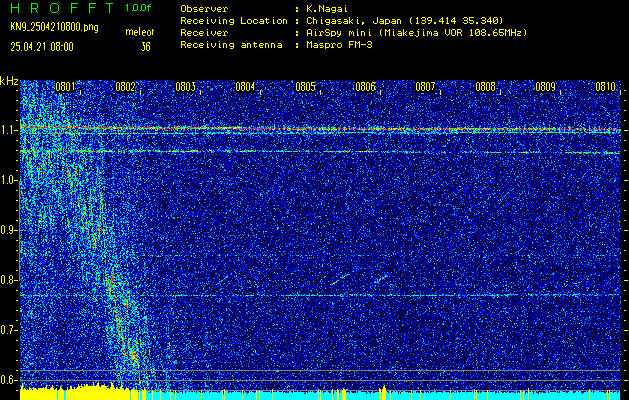Click the 0803 time marker
Screen dimensions: 629x400
(x=185, y=86)
